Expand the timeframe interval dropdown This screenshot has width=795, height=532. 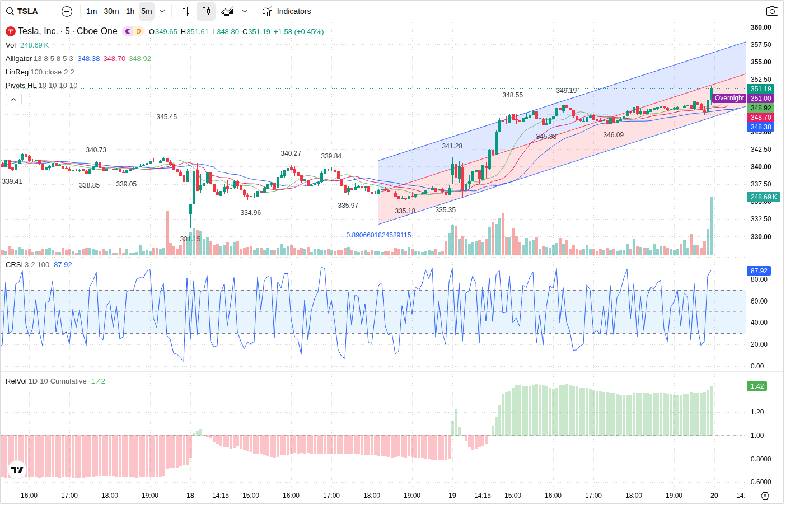(x=162, y=11)
